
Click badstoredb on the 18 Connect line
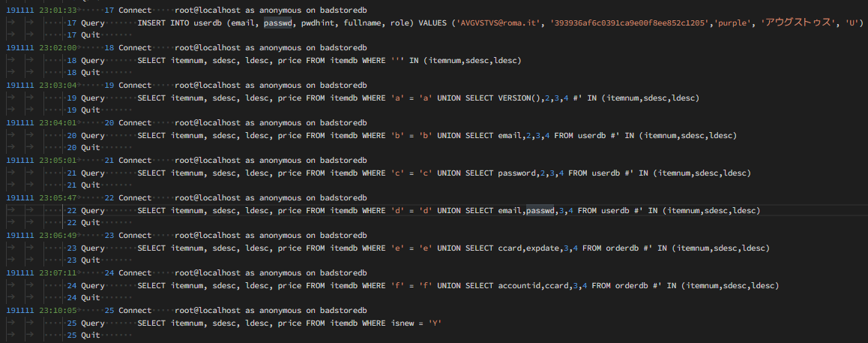point(343,47)
